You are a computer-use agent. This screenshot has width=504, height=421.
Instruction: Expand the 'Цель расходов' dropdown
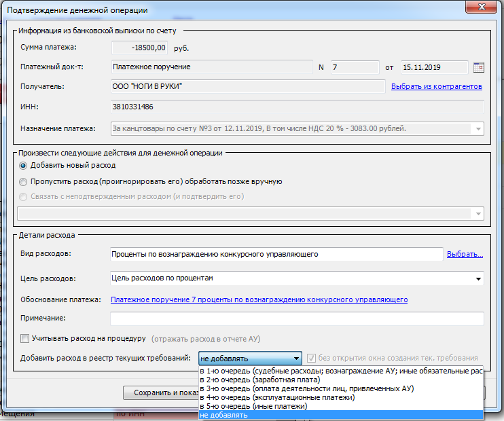click(x=478, y=278)
